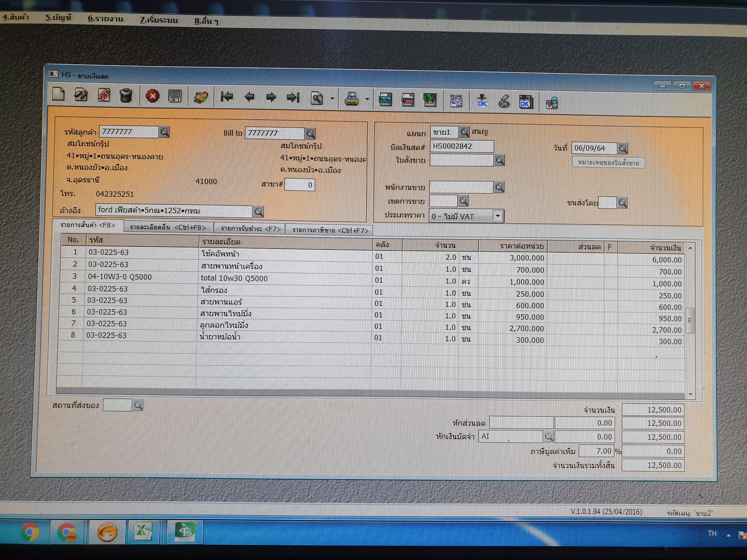
Task: Open customer code lookup magnifier
Action: (165, 132)
